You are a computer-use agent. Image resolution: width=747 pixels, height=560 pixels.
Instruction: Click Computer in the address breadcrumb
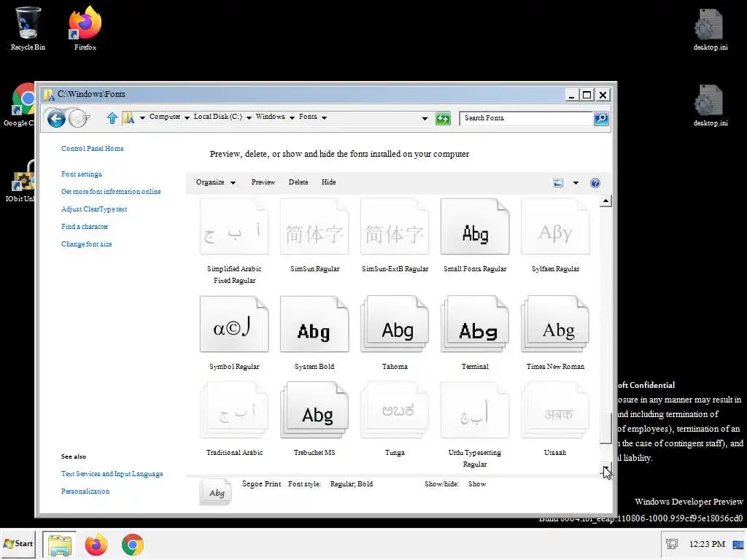pos(165,117)
